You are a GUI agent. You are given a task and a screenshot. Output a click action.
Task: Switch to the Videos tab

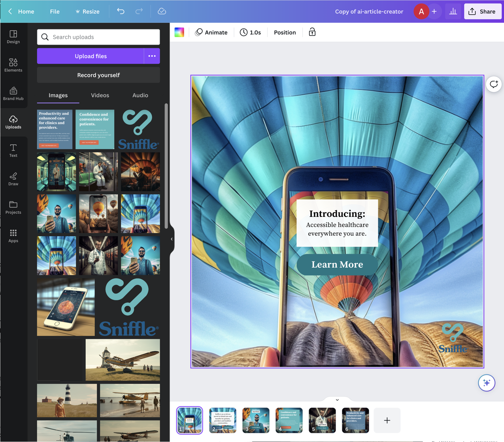[100, 95]
